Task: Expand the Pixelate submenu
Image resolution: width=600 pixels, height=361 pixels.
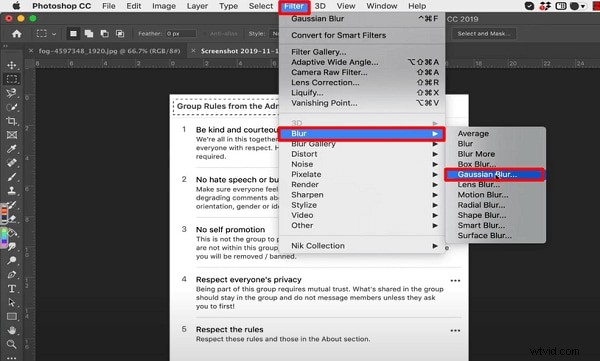Action: tap(362, 174)
